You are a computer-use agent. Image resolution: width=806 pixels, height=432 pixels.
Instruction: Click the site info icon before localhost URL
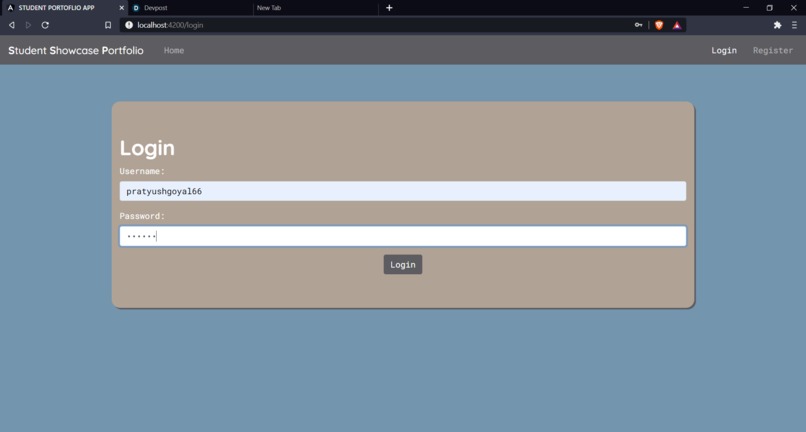[x=129, y=25]
